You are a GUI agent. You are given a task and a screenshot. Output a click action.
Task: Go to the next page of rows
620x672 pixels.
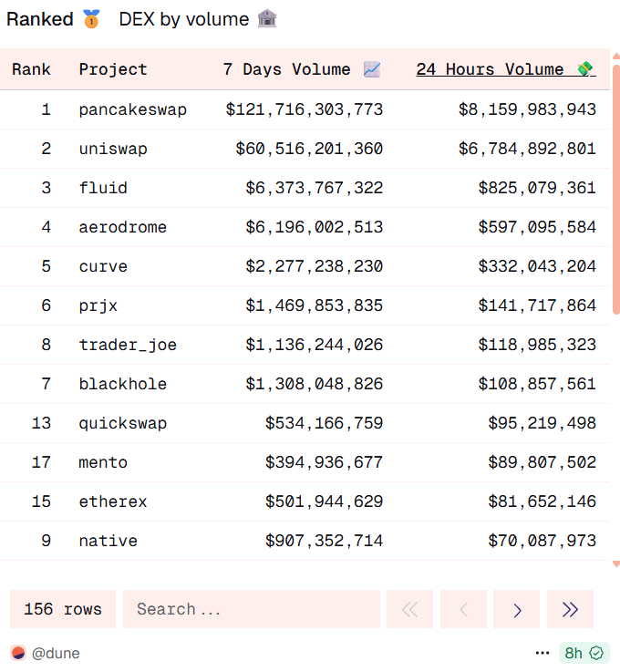pos(516,609)
